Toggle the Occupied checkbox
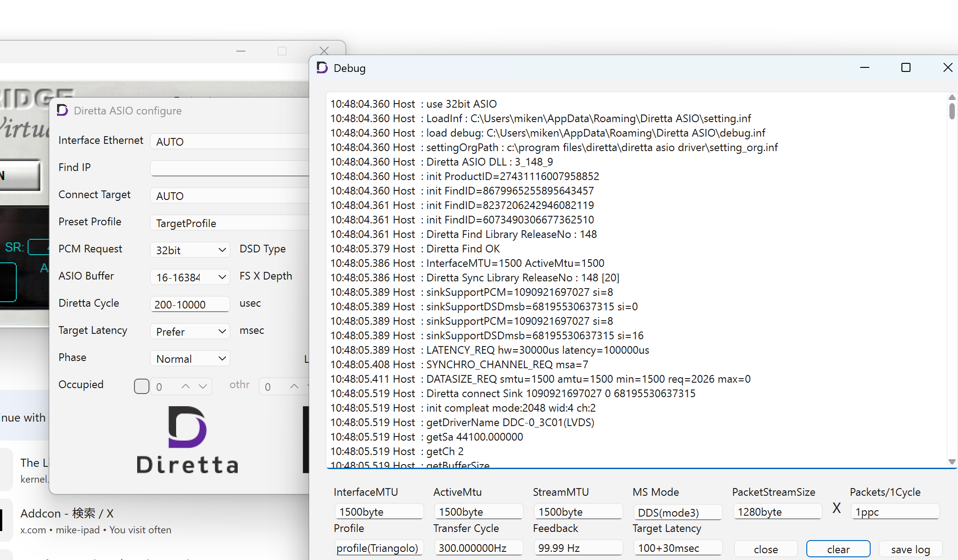Image resolution: width=958 pixels, height=560 pixels. 142,386
